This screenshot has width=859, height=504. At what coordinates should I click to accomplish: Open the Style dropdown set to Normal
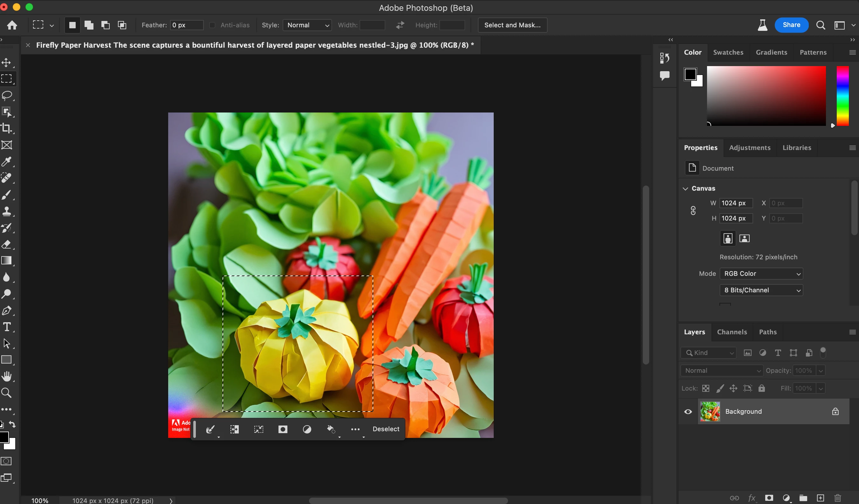307,25
